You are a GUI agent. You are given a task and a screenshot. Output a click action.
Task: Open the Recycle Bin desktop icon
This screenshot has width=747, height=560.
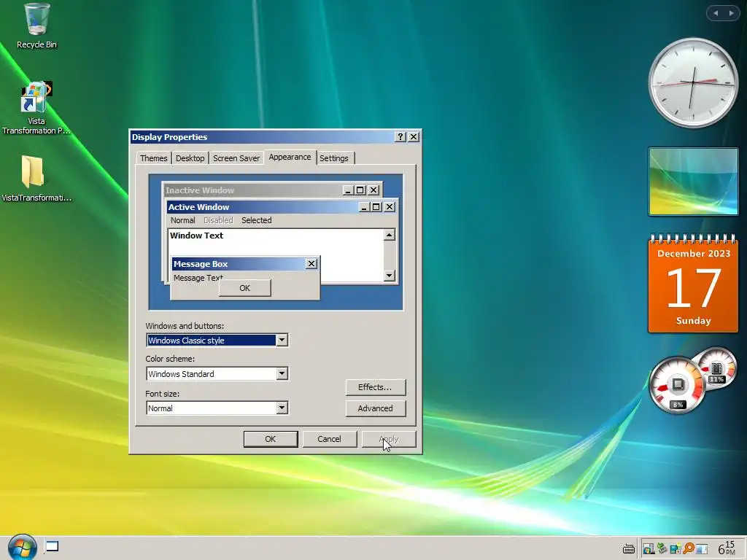(x=36, y=26)
